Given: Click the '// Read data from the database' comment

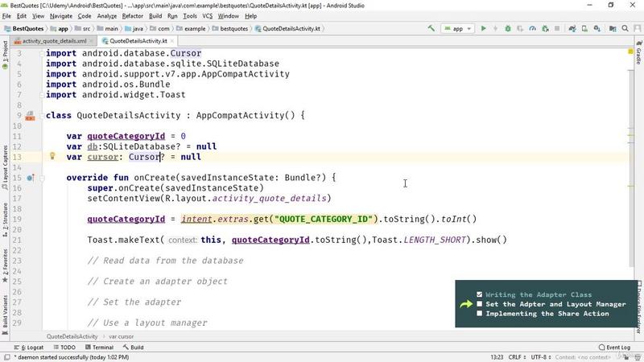Looking at the screenshot, I should pos(165,261).
